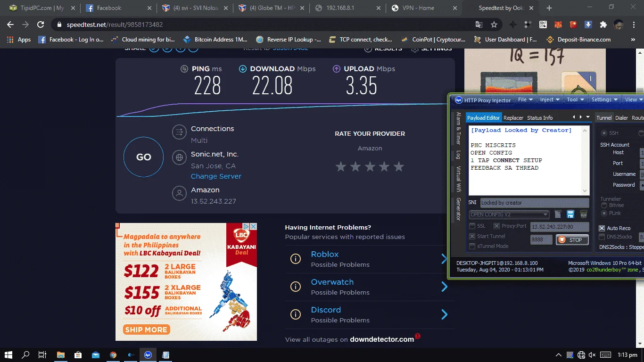644x362 pixels.
Task: Click the Windows Start button
Action: pyautogui.click(x=8, y=354)
